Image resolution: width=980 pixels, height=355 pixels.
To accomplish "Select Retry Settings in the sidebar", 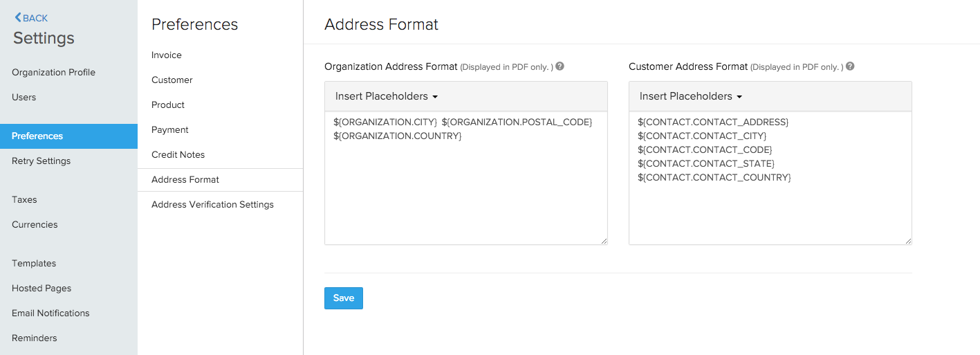I will click(x=41, y=161).
